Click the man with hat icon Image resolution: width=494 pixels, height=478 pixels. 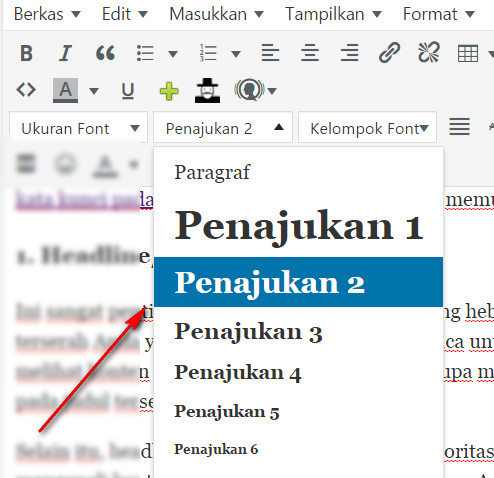[207, 90]
